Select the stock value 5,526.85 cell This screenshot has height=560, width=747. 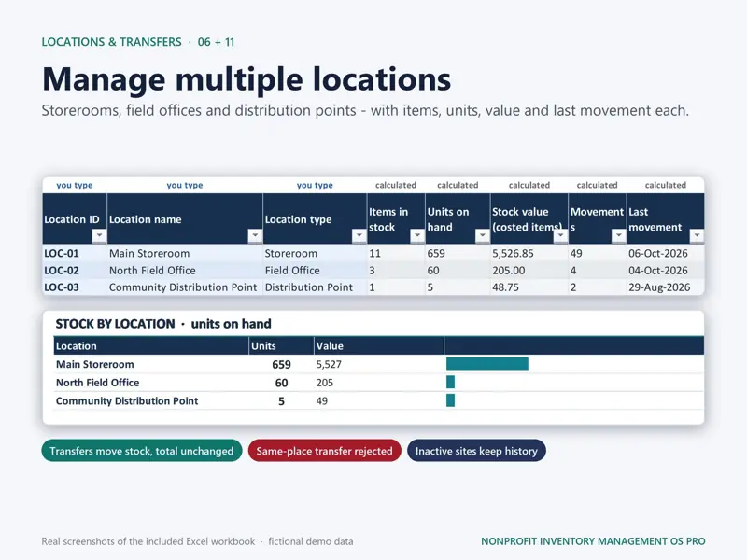[529, 253]
